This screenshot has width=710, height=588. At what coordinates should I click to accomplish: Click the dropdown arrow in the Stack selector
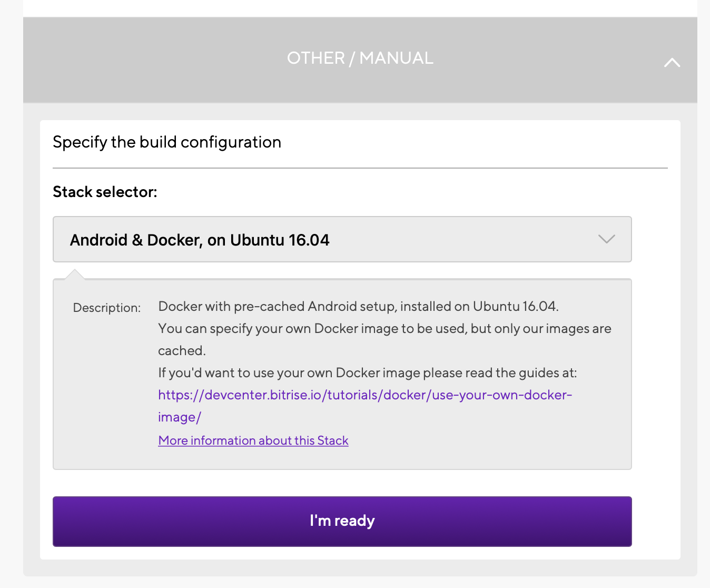tap(607, 239)
